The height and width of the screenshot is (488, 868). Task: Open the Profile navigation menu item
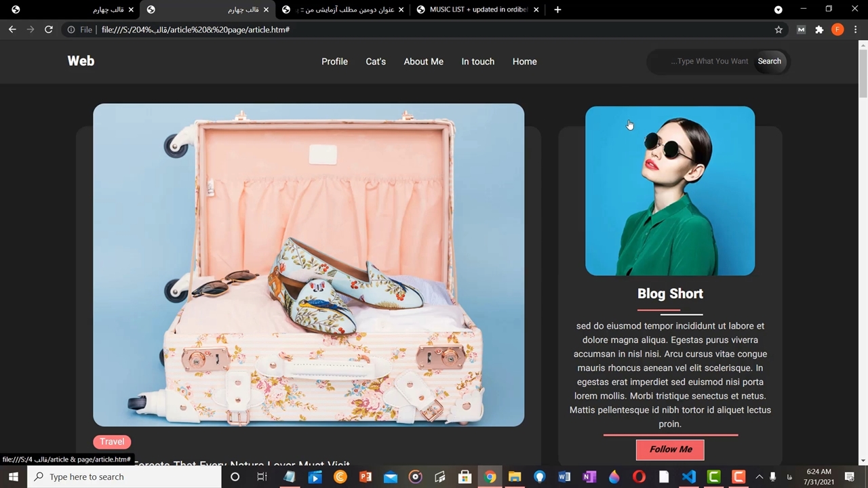[x=334, y=62]
